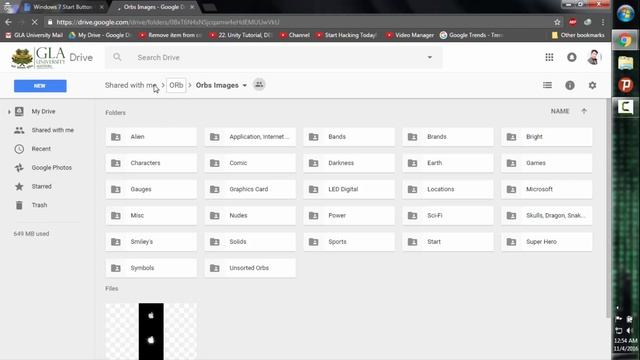Select Shared with me in the sidebar
Viewport: 640px width, 360px height.
(x=44, y=130)
